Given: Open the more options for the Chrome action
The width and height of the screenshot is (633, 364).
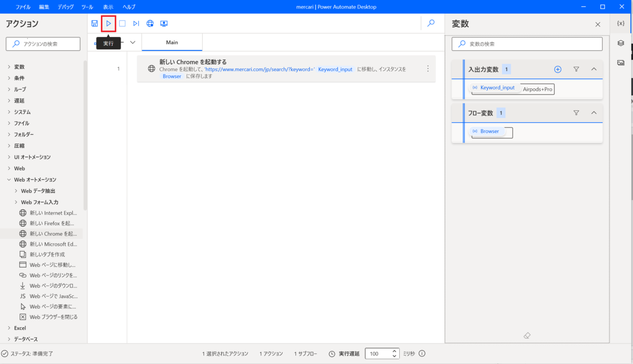Looking at the screenshot, I should tap(428, 69).
